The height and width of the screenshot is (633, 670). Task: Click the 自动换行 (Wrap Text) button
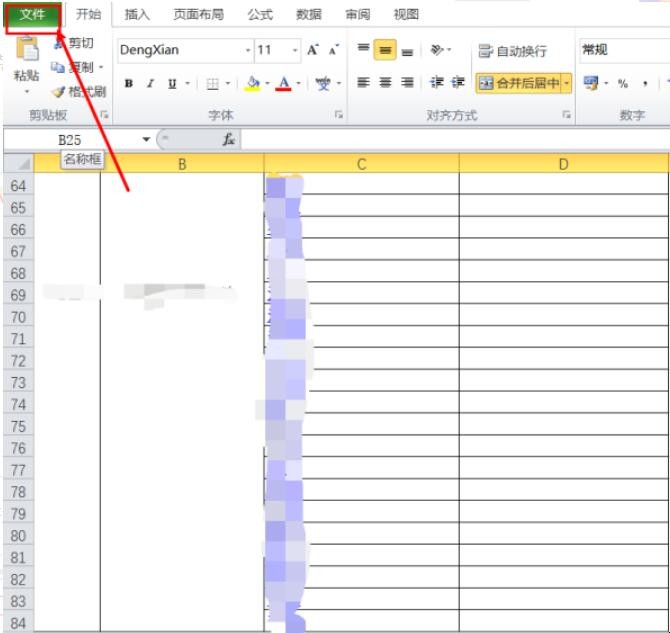point(512,50)
